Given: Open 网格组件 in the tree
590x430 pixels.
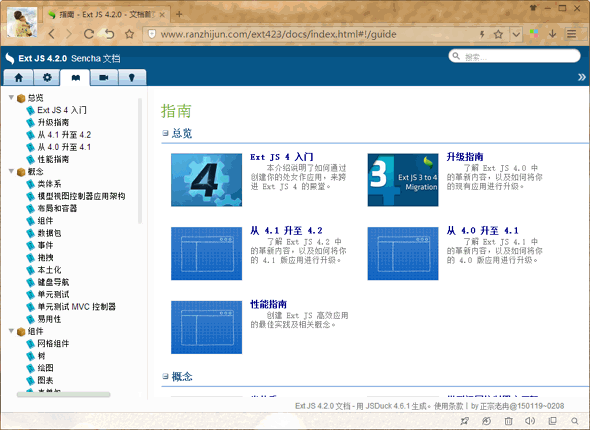Looking at the screenshot, I should (53, 343).
